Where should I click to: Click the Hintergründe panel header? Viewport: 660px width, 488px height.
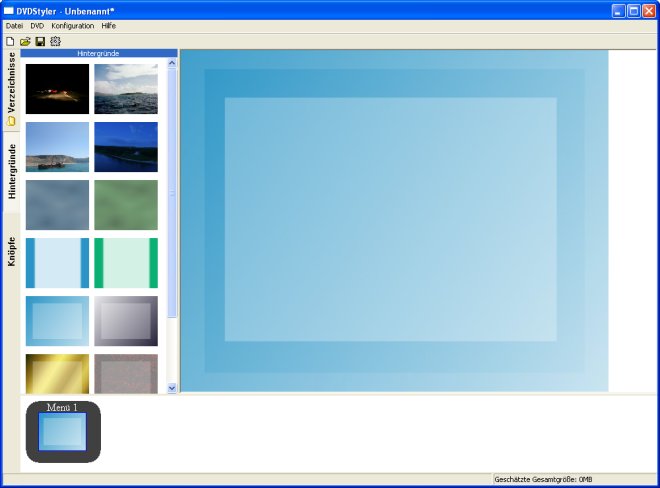[99, 53]
